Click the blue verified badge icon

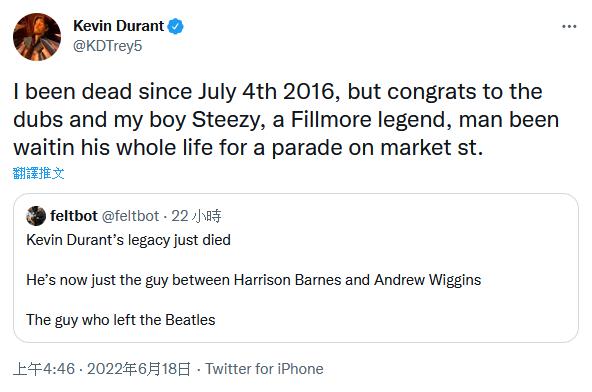coord(176,26)
